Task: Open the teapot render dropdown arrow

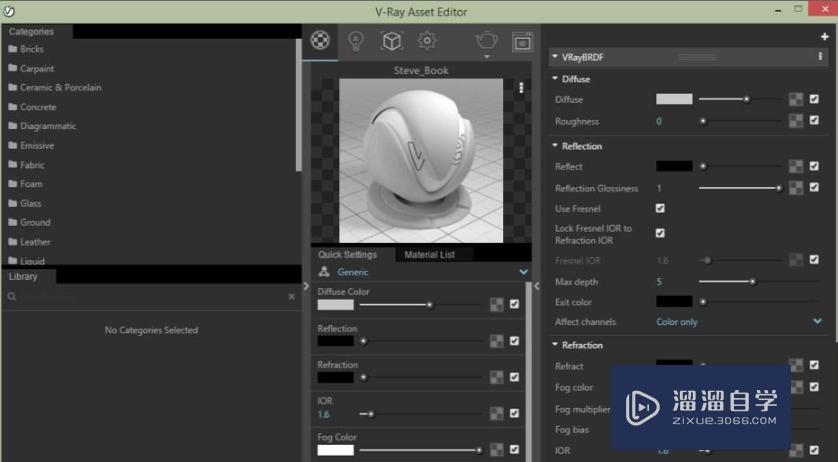Action: (487, 56)
